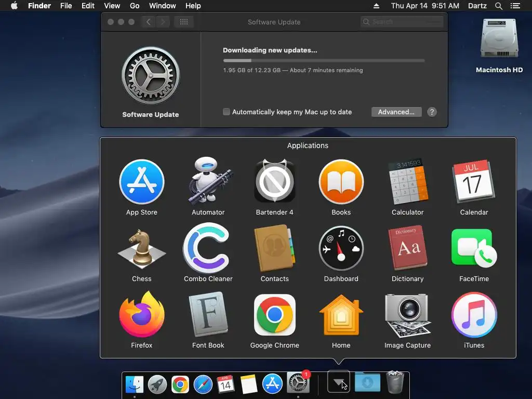Open Spotlight search in menu bar

tap(498, 6)
